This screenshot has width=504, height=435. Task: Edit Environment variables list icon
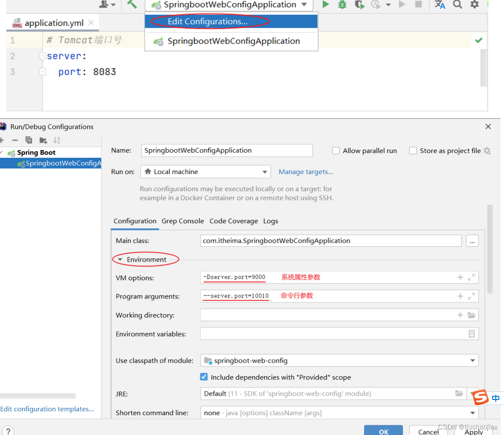point(471,334)
